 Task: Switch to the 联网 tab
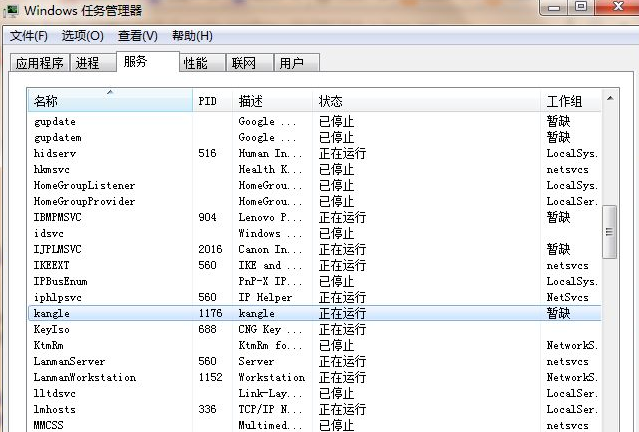click(x=249, y=63)
